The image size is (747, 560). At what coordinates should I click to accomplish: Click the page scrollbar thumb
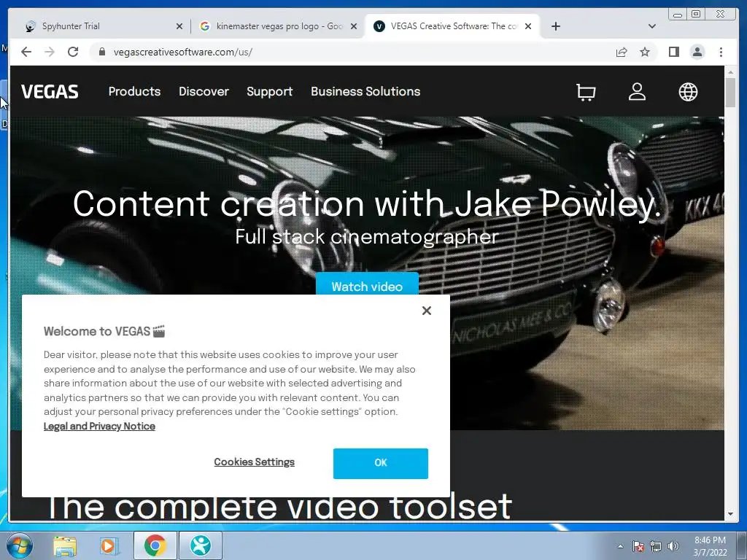730,92
